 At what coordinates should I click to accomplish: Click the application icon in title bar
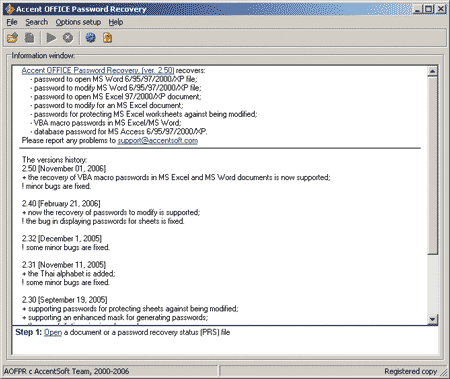coord(10,9)
